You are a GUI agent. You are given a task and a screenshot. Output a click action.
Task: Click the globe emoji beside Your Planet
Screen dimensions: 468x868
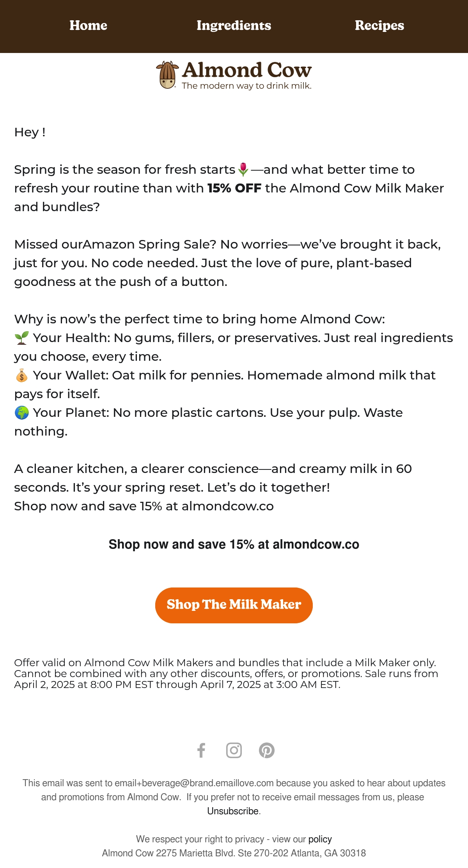click(22, 413)
